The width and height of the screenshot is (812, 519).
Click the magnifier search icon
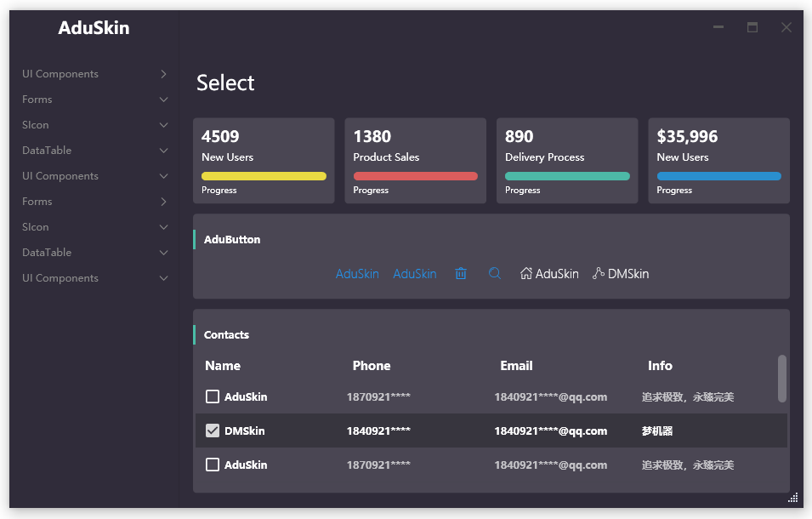[495, 274]
